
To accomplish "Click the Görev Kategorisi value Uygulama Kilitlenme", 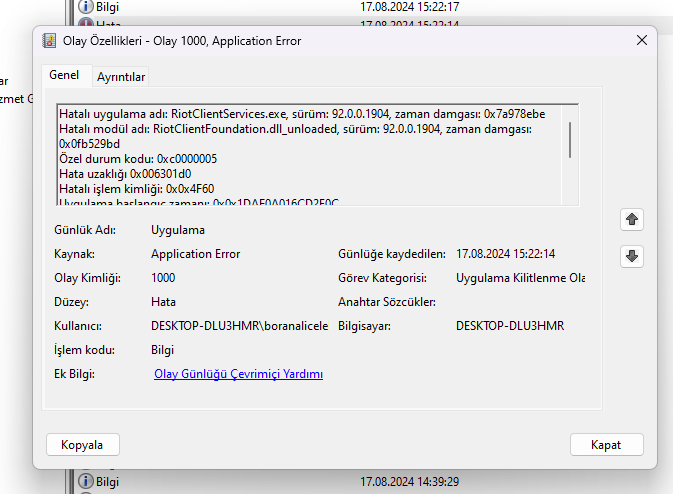I will pos(520,278).
